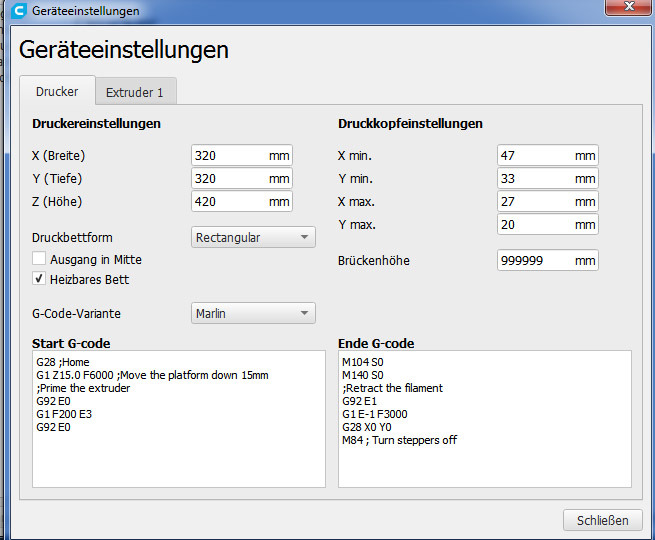The height and width of the screenshot is (540, 655).
Task: Click the Y max. input field
Action: coord(535,225)
